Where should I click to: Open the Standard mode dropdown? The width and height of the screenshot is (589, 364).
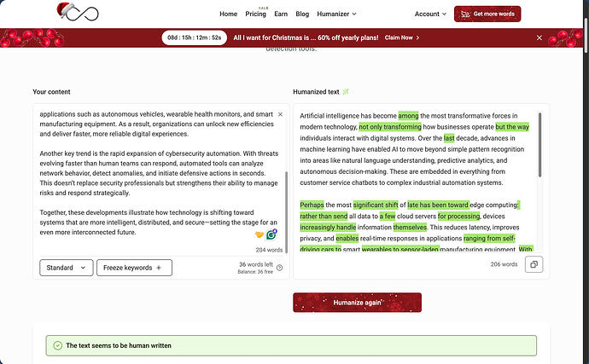click(x=66, y=268)
